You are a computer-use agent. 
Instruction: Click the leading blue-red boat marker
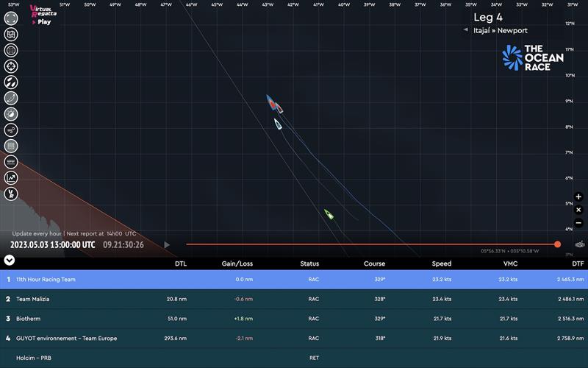click(x=271, y=102)
